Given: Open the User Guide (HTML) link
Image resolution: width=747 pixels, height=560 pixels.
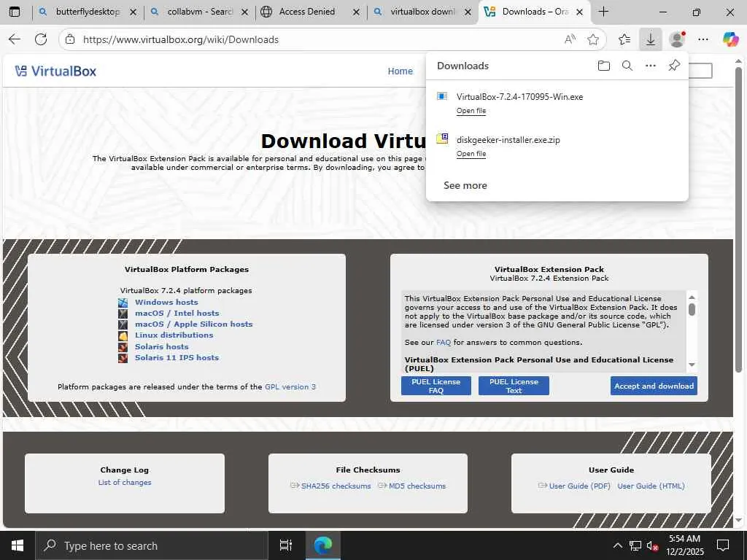Looking at the screenshot, I should point(651,486).
